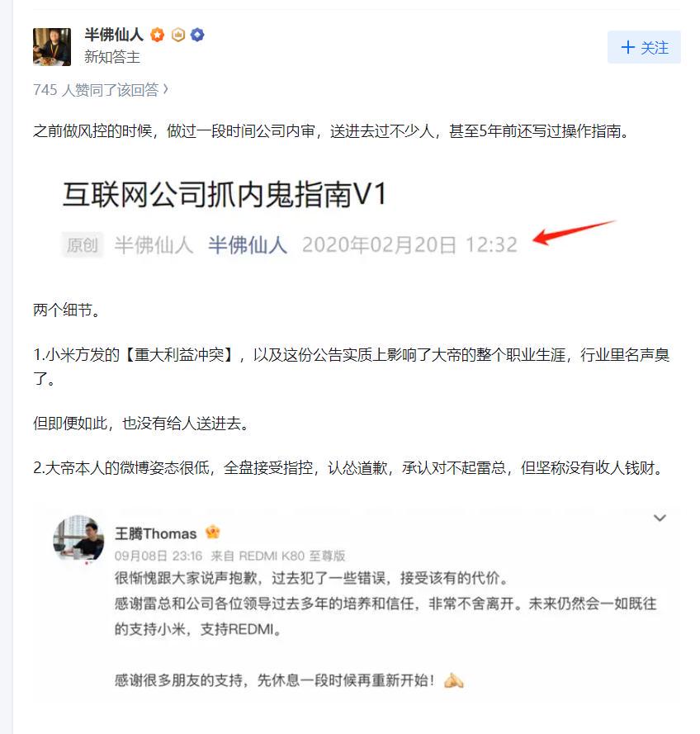Open the Weibo post dropdown chevron
Viewport: 700px width, 734px height.
(x=660, y=518)
